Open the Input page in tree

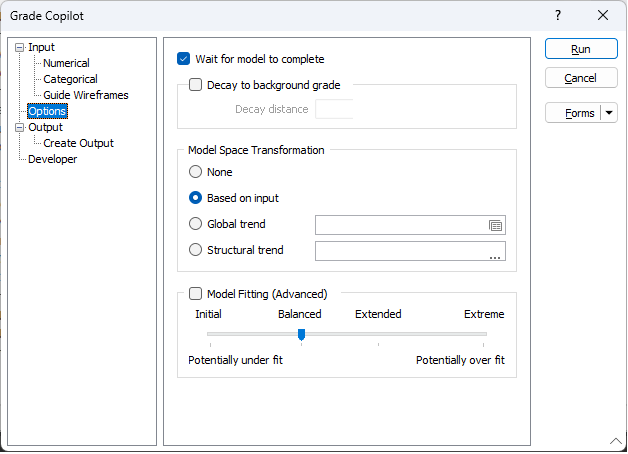(x=41, y=47)
